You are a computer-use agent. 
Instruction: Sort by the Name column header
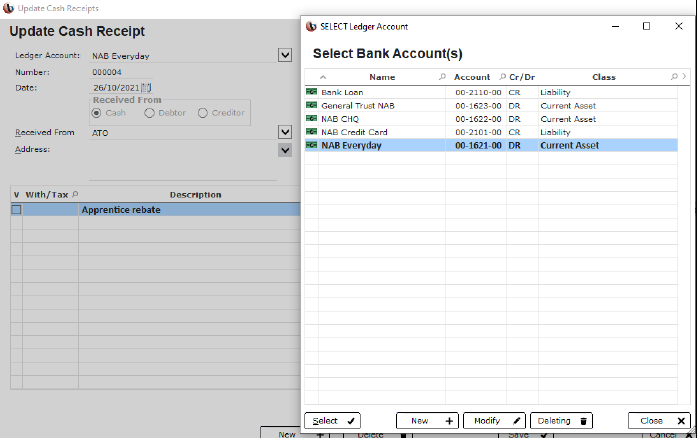[x=382, y=77]
